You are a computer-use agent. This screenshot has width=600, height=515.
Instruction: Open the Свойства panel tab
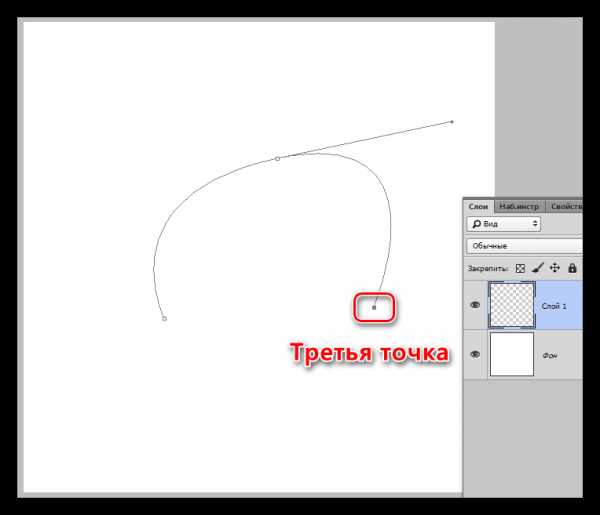565,207
